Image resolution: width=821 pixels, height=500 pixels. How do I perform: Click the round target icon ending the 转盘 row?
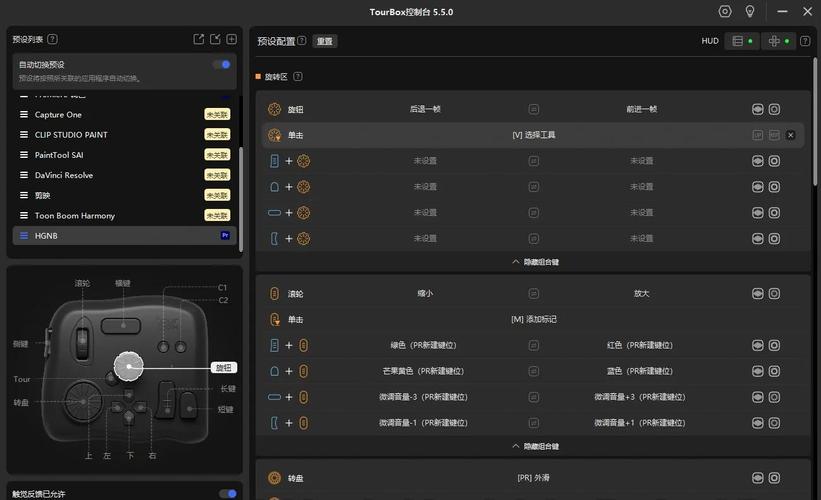pyautogui.click(x=774, y=478)
